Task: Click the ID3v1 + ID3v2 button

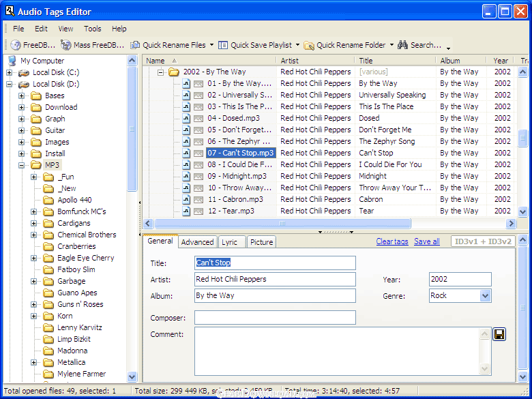Action: pyautogui.click(x=483, y=241)
